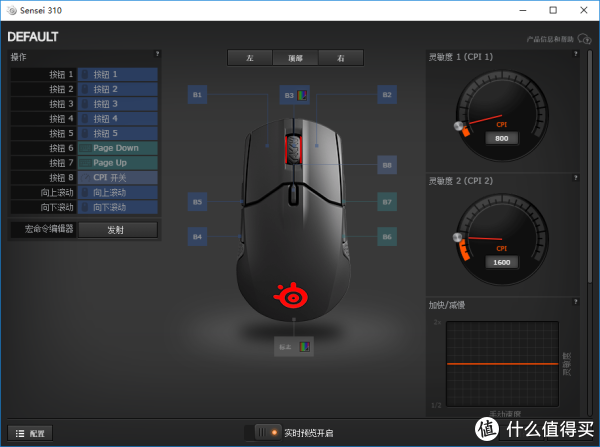
Task: Close the Sensei 310 window
Action: (x=584, y=10)
